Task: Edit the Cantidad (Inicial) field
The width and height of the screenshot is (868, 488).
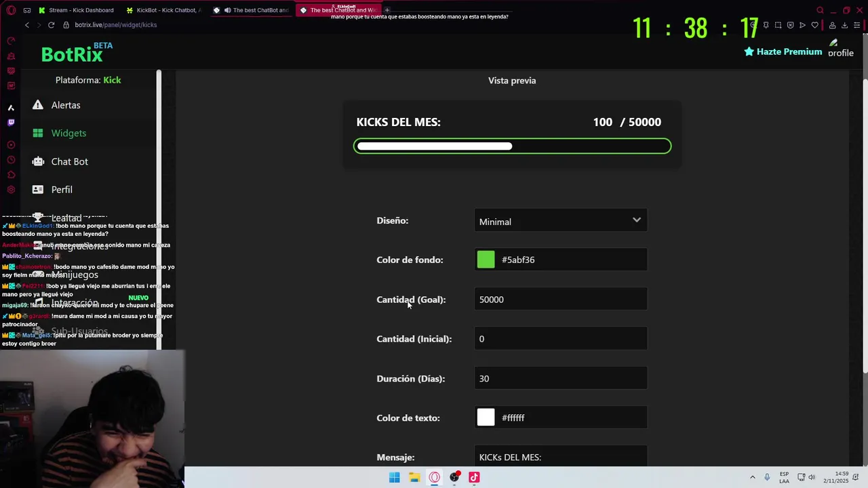Action: coord(561,339)
